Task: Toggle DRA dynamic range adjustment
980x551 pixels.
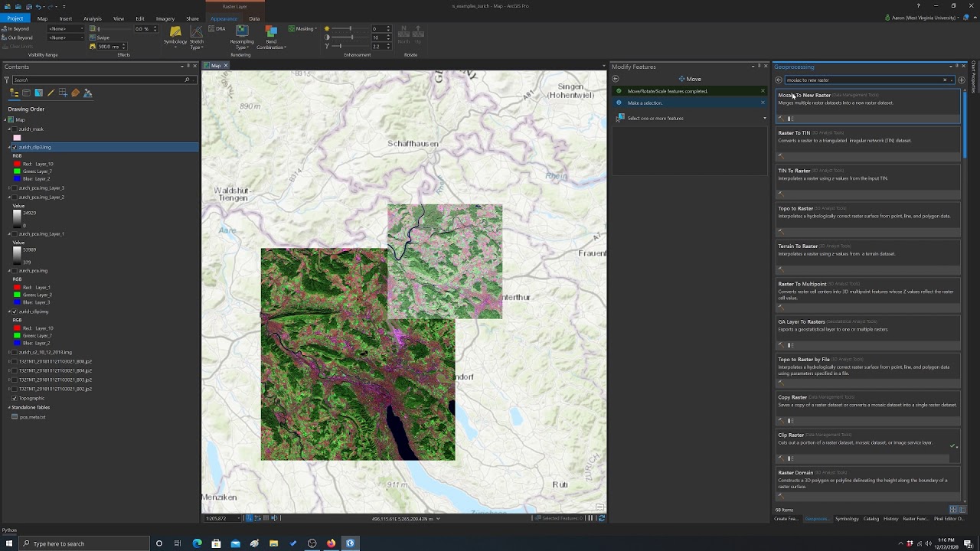Action: click(217, 29)
